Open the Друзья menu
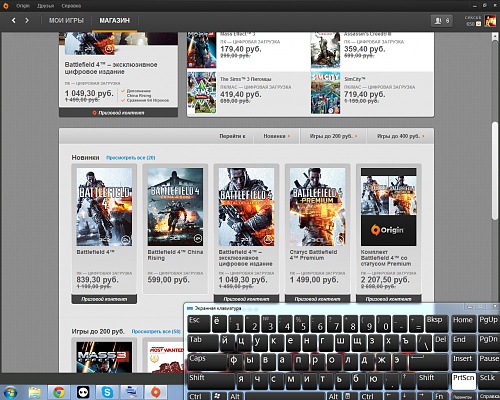 [x=45, y=6]
